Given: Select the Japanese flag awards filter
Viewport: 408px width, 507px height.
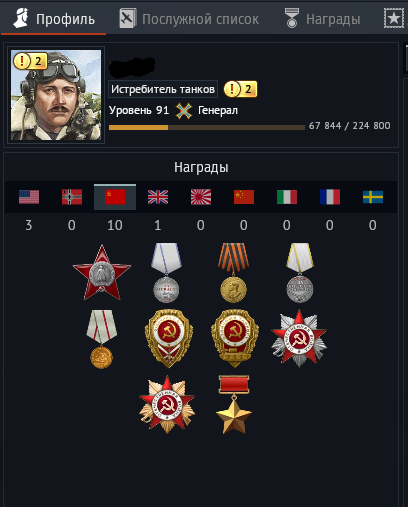Looking at the screenshot, I should 201,197.
